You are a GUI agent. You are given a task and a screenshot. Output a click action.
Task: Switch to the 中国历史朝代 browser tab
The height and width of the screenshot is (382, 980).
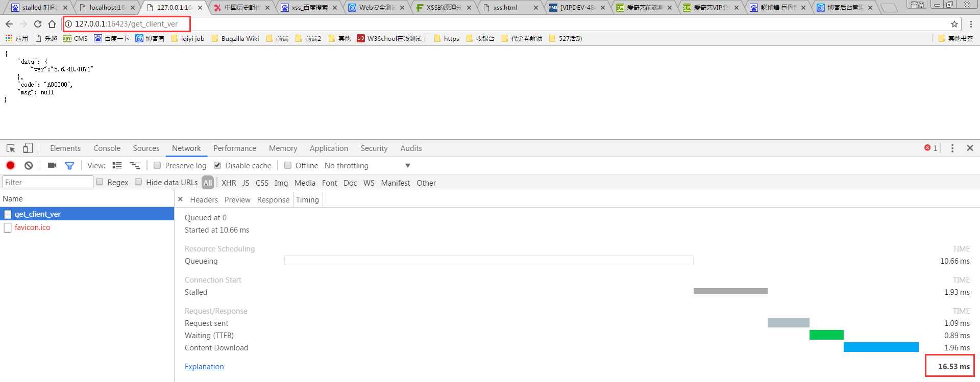[242, 8]
